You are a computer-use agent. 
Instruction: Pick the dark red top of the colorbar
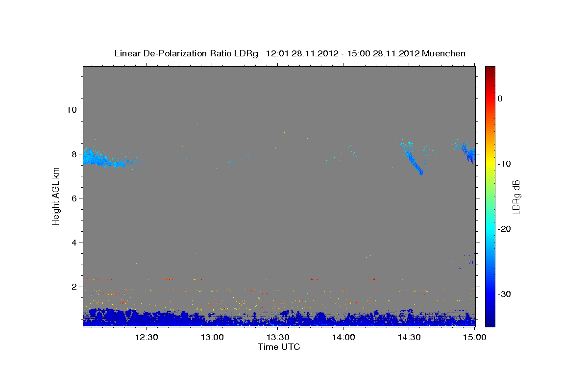[x=490, y=71]
